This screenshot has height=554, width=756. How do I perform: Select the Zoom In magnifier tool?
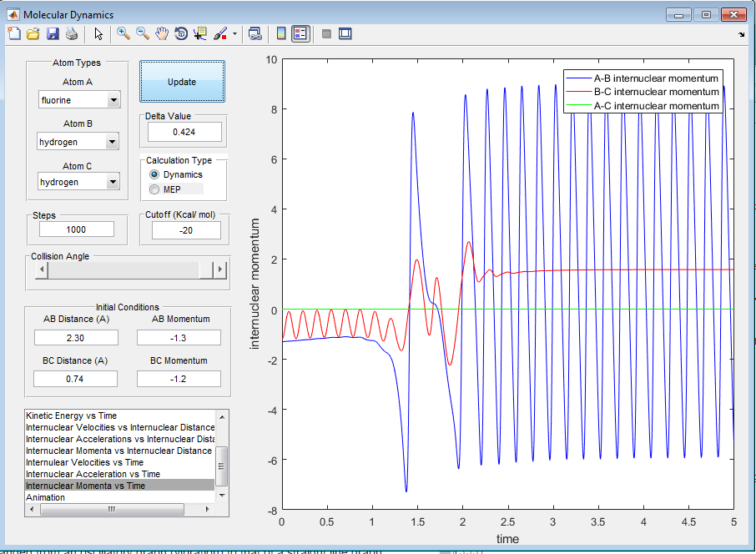tap(123, 34)
